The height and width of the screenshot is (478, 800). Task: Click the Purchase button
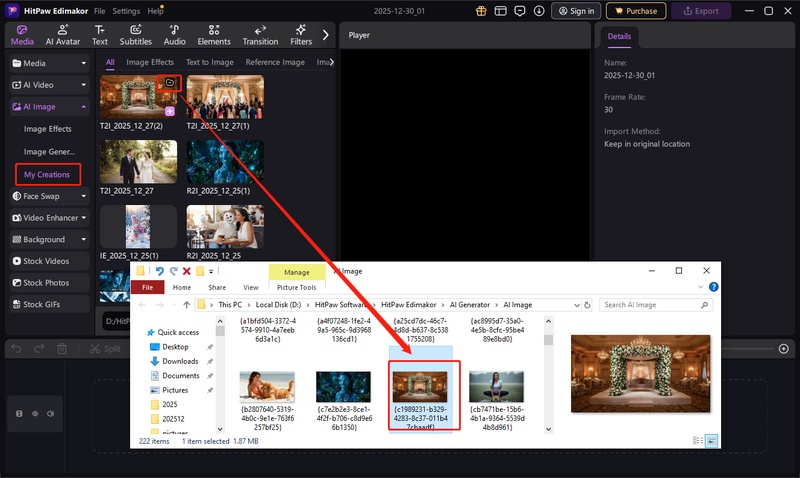(x=634, y=11)
